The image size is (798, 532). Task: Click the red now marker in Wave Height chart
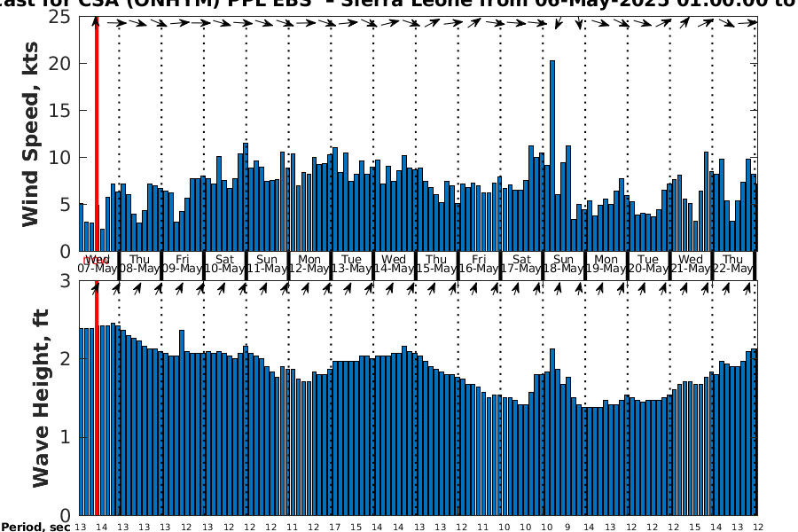point(96,398)
